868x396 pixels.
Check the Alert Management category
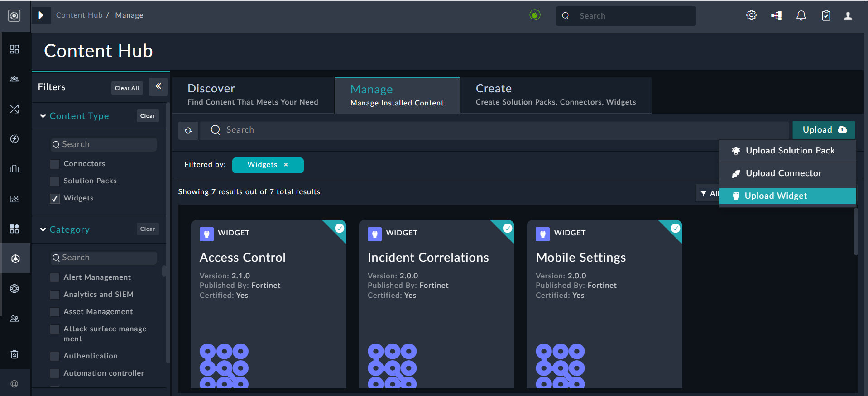tap(55, 277)
